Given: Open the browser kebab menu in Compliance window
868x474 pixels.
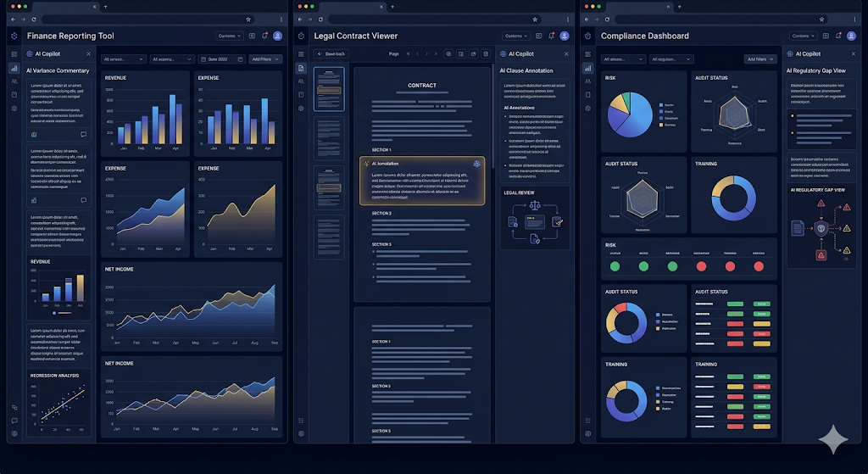Looking at the screenshot, I should pos(854,20).
